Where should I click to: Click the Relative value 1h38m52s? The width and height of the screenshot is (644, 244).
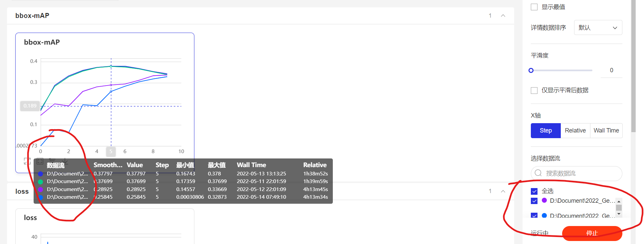316,173
